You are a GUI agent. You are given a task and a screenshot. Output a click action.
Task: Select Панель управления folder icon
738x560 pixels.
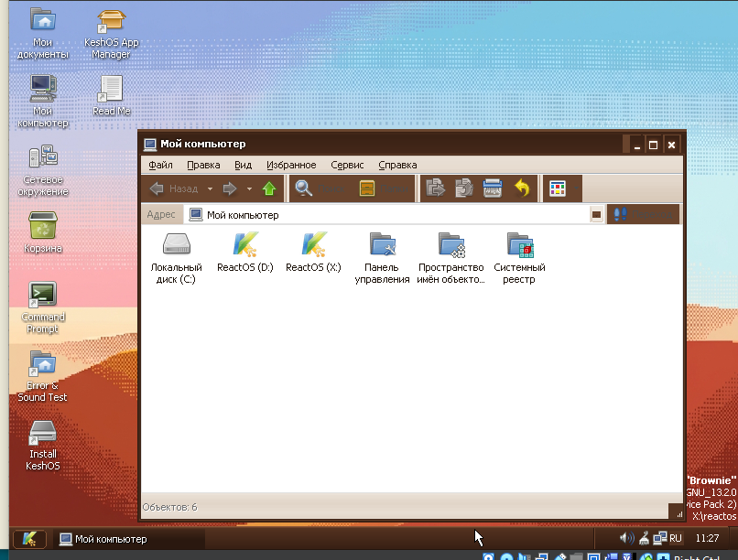[382, 258]
